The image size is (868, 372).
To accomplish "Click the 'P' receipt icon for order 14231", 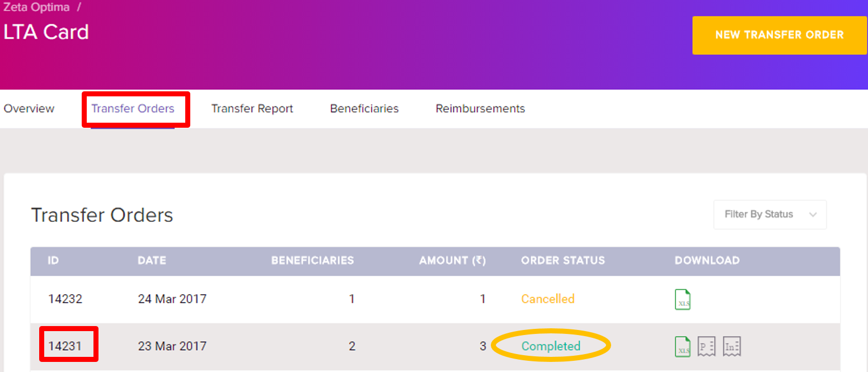I will 706,347.
